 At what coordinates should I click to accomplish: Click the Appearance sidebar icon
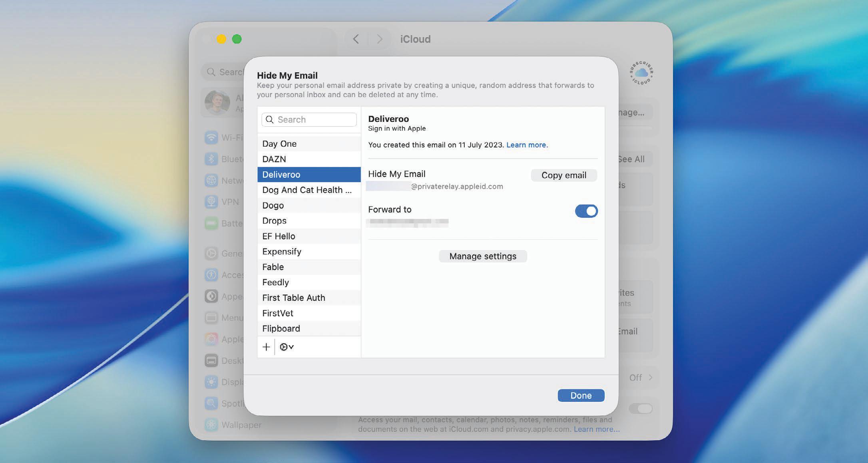pos(211,296)
